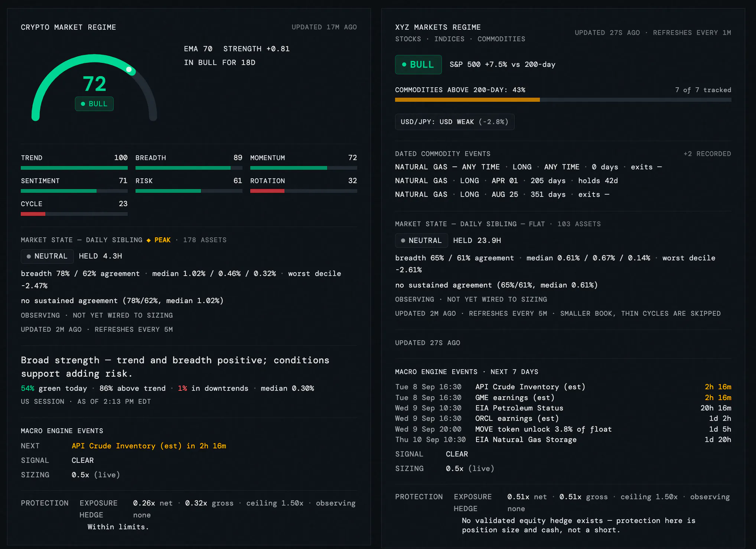Click the ORCL earnings (est) event row
Image resolution: width=756 pixels, height=549 pixels.
coord(563,418)
